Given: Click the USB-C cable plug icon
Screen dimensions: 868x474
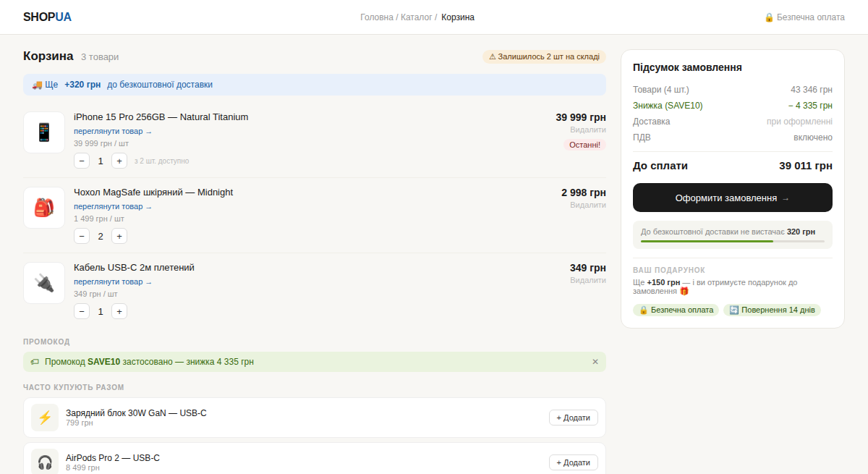Looking at the screenshot, I should (44, 283).
